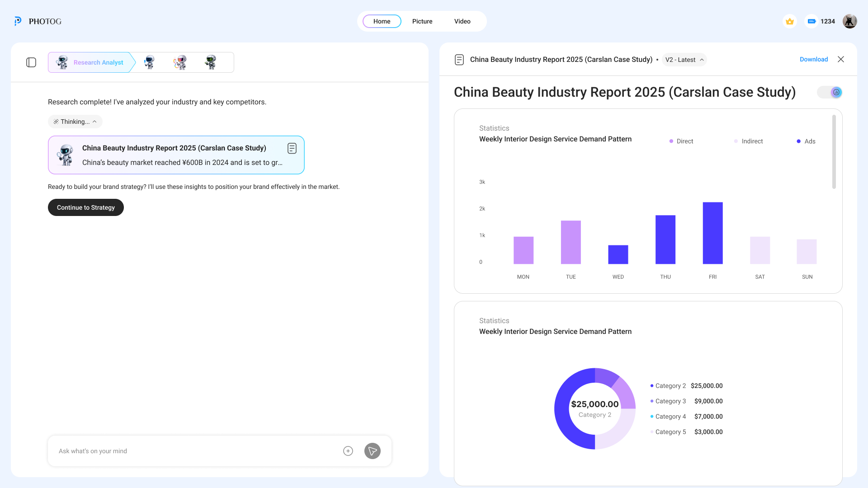Viewport: 868px width, 488px height.
Task: Open the user avatar profile
Action: [x=849, y=21]
